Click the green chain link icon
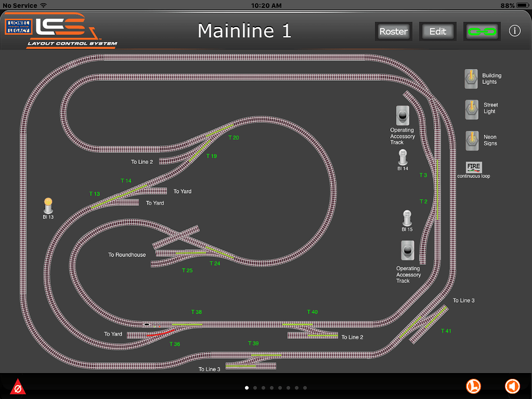532x399 pixels. 481,31
